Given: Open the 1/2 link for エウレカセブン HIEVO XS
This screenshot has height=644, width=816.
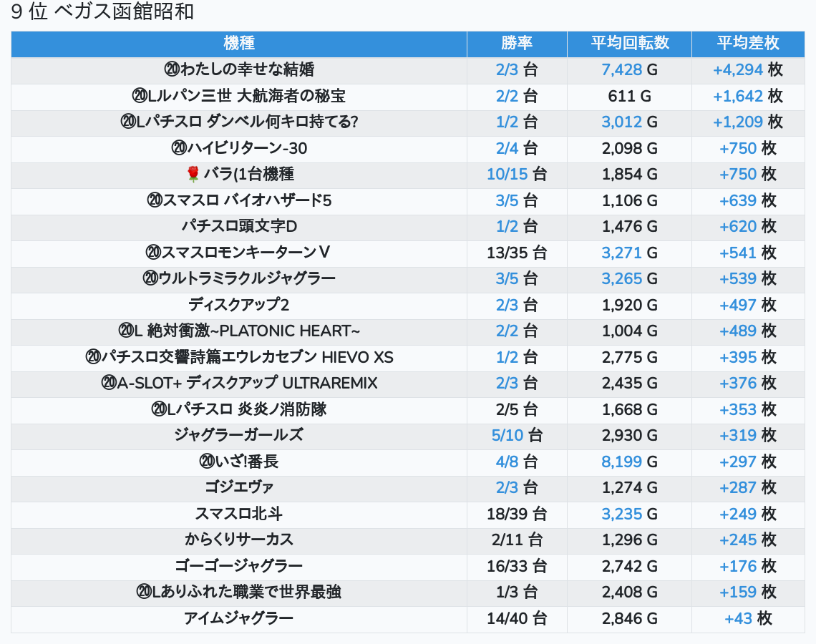Looking at the screenshot, I should (x=507, y=357).
